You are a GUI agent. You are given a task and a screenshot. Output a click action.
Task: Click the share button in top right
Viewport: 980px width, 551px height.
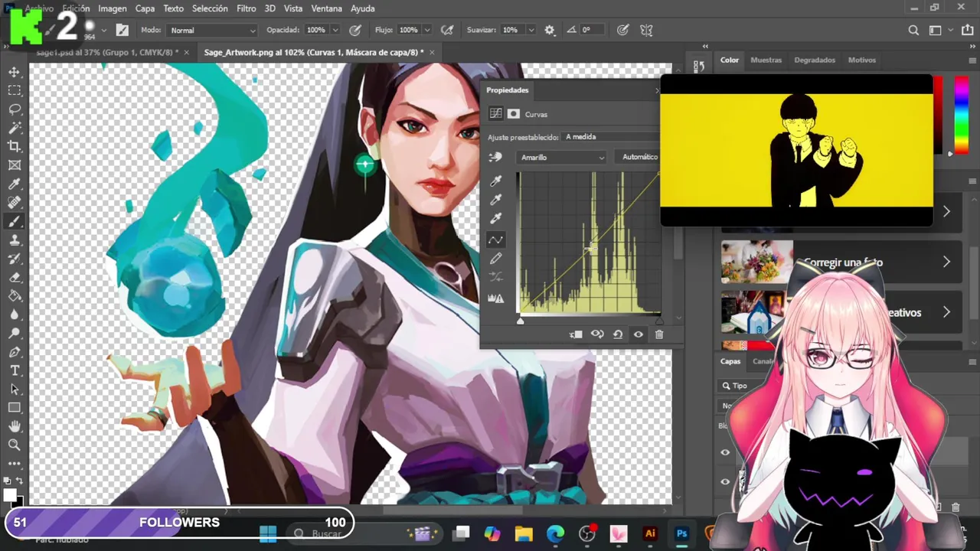pos(966,30)
